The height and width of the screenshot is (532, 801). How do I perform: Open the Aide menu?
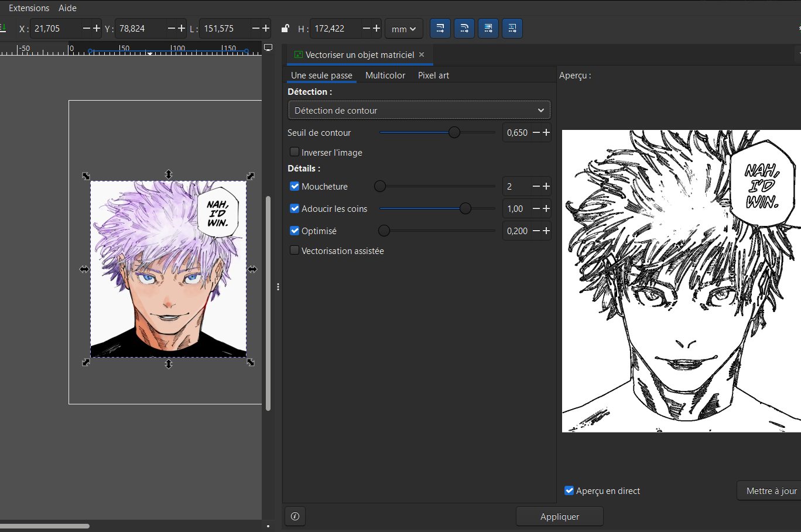click(x=67, y=8)
